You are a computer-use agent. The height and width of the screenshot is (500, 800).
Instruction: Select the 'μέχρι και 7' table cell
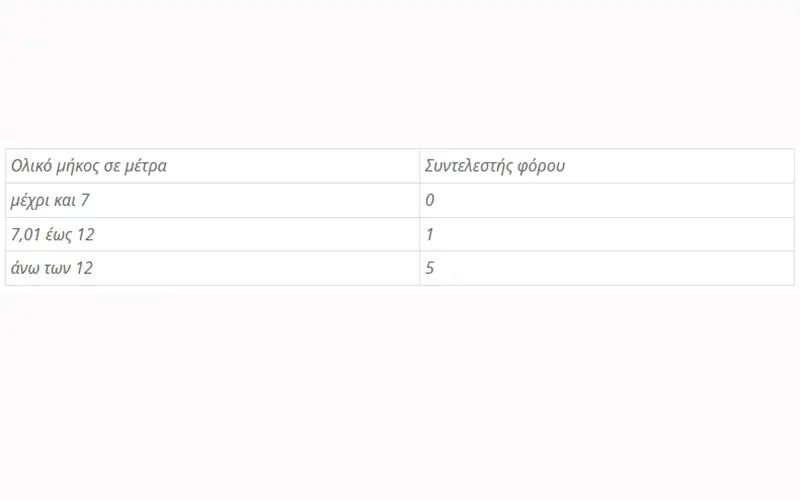(50, 200)
